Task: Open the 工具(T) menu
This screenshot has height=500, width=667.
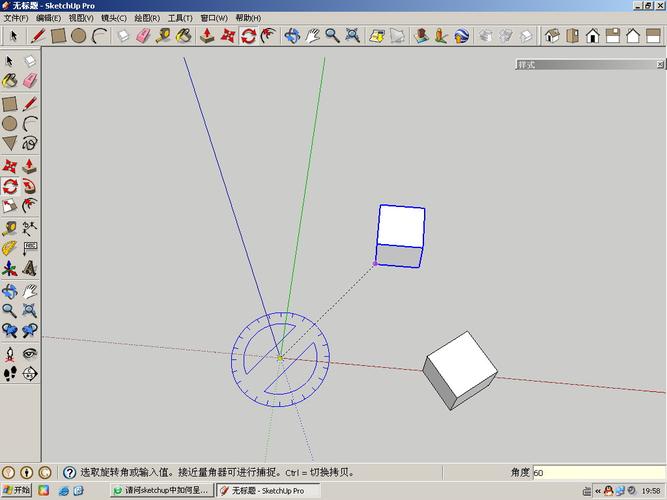Action: (180, 18)
